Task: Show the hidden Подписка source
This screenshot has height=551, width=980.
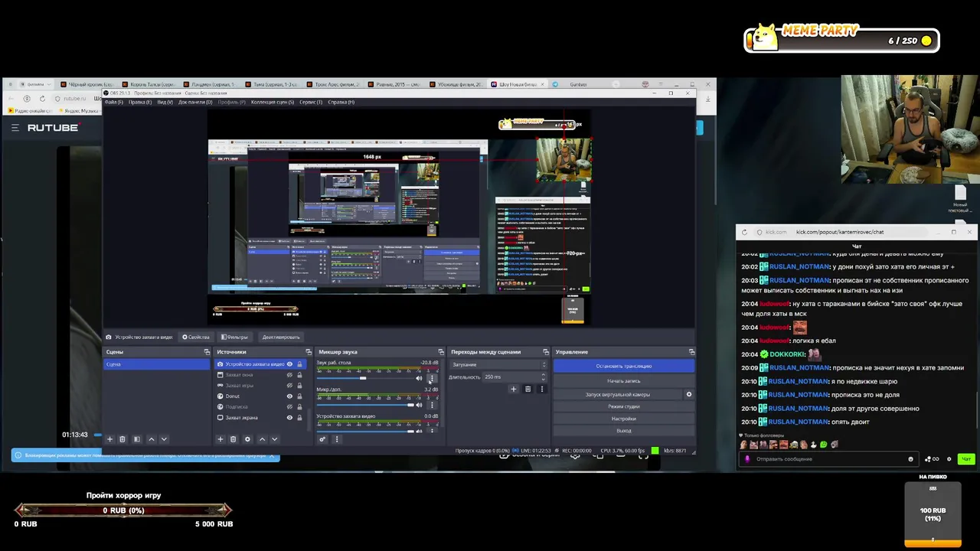Action: tap(289, 407)
